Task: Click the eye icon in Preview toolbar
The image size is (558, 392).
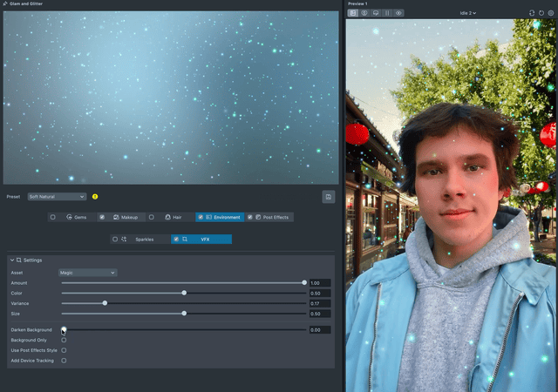Action: (x=398, y=13)
